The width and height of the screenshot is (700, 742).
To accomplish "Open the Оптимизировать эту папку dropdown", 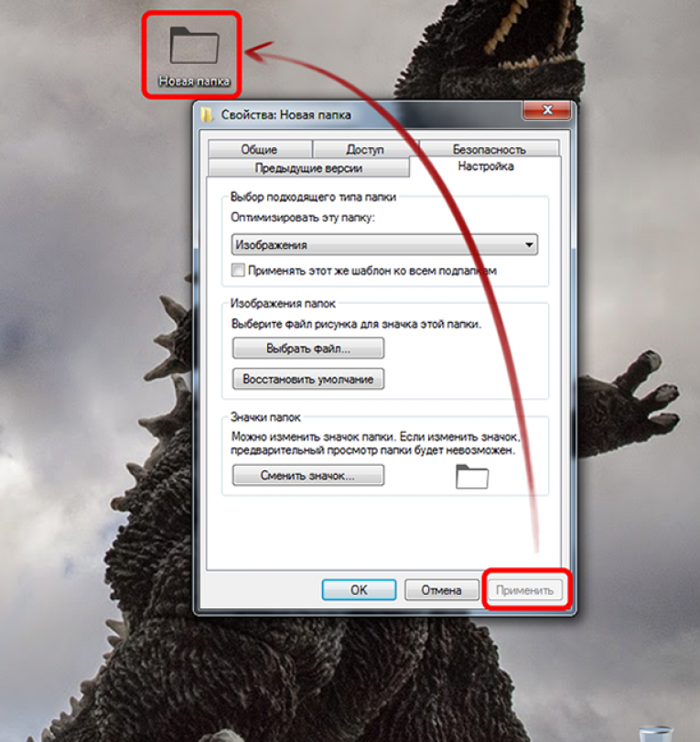I will 384,244.
